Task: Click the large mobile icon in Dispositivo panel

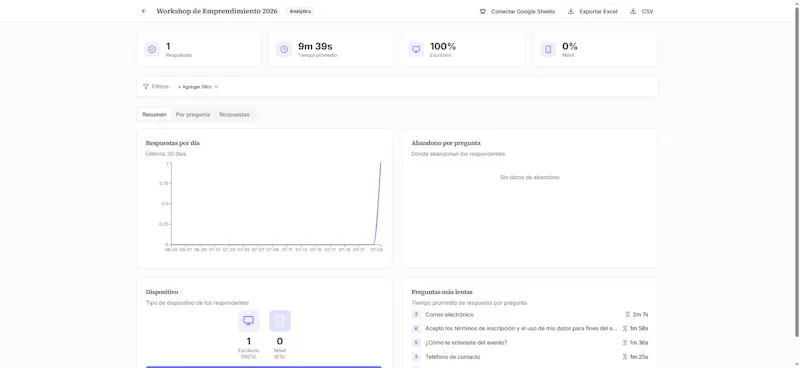Action: coord(280,321)
